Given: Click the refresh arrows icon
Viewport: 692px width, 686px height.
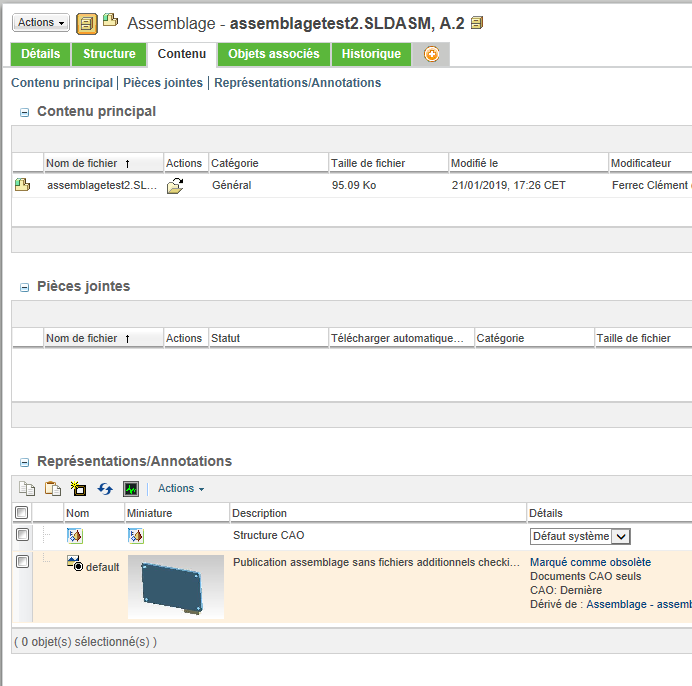Looking at the screenshot, I should 105,489.
